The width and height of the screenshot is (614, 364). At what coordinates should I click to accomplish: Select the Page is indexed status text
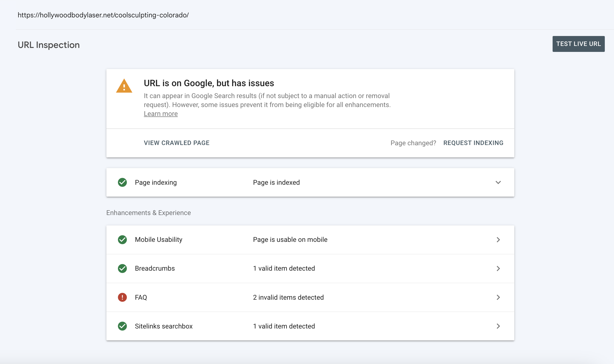276,182
